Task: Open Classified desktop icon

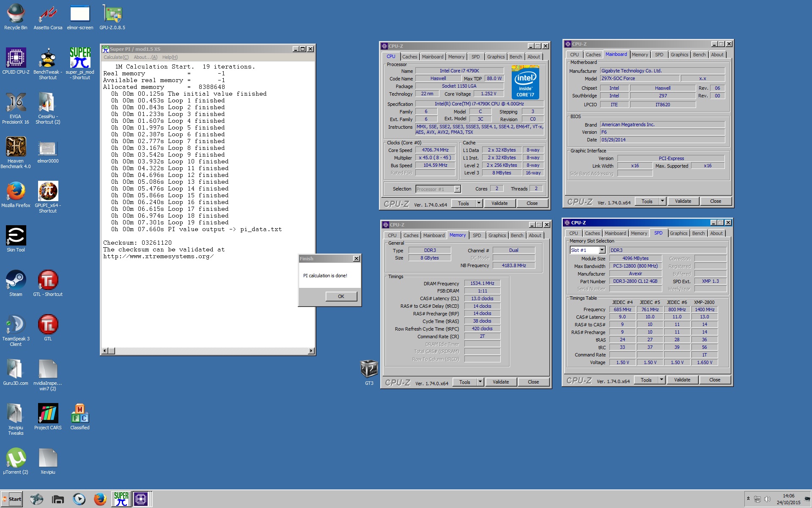Action: [x=80, y=417]
